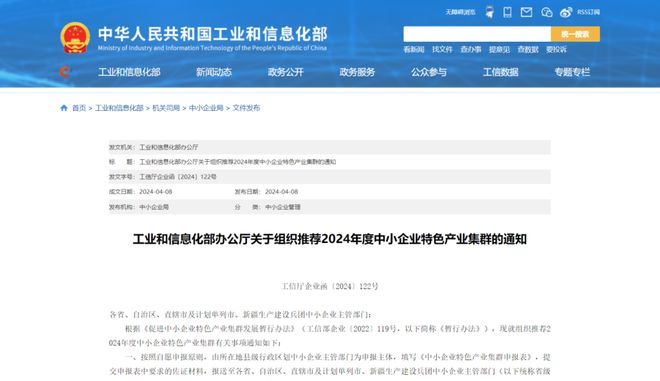
Task: Select 提意见 below search box
Action: [499, 50]
